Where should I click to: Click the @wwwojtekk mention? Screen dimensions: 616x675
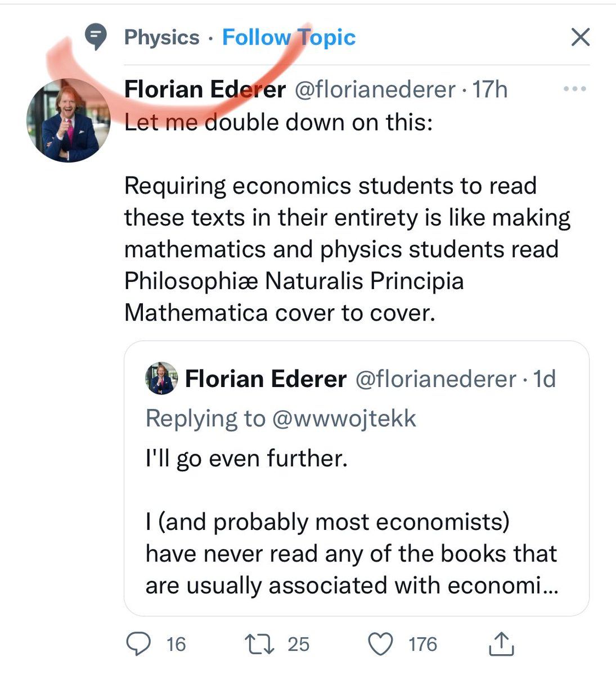344,418
